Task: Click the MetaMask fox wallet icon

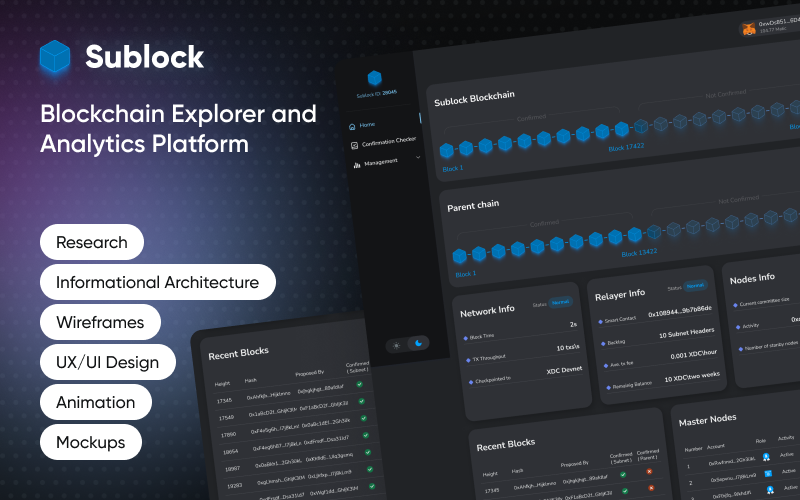Action: [748, 29]
